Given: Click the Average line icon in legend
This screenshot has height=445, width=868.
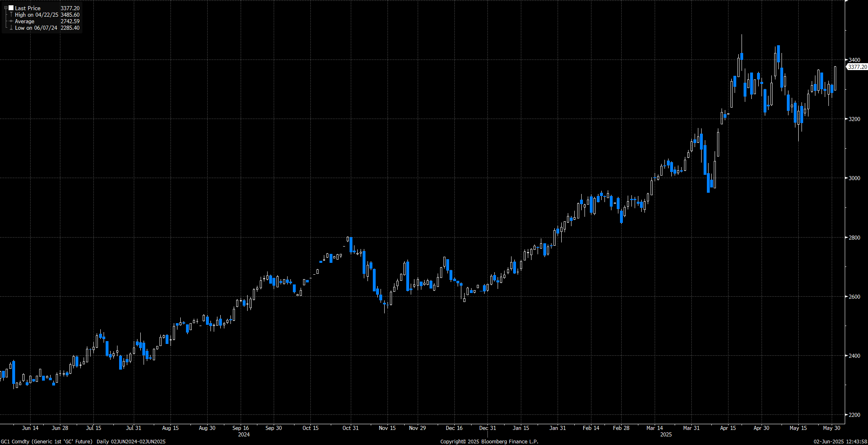Looking at the screenshot, I should 11,21.
